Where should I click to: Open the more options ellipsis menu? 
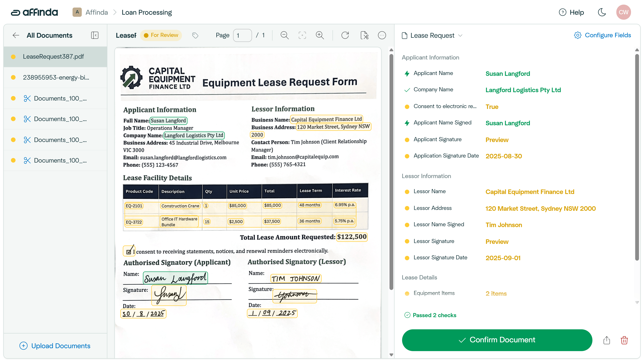pos(382,35)
